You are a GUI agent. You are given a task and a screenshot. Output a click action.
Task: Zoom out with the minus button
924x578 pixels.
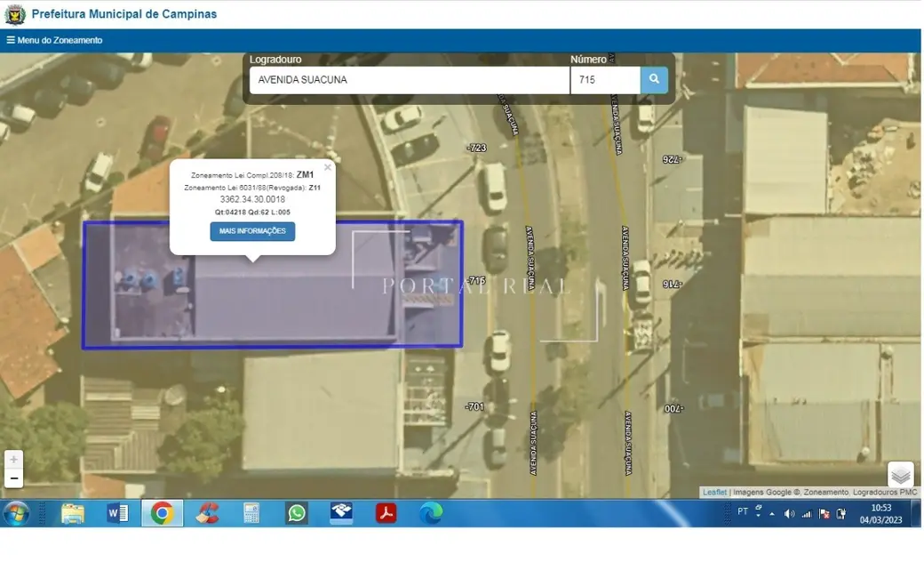13,478
